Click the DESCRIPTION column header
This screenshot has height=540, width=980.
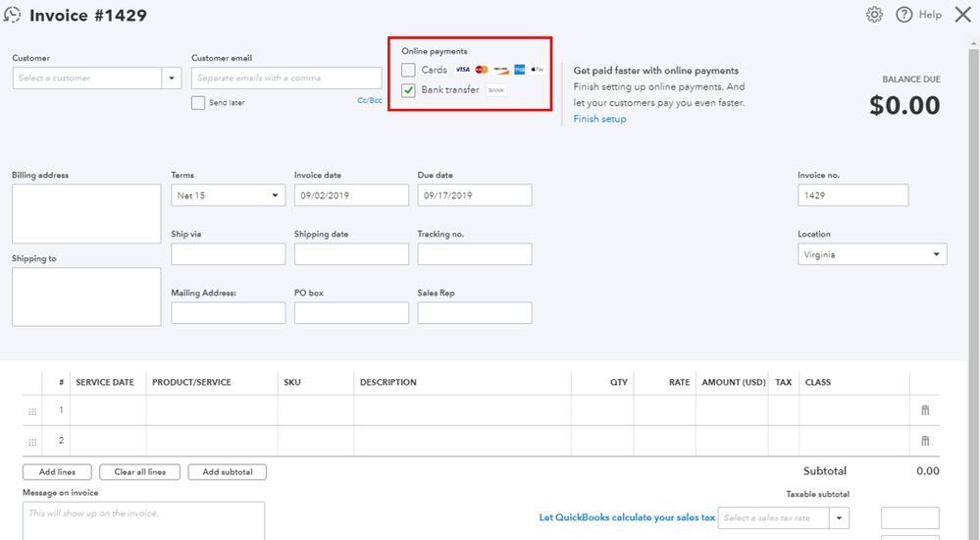click(388, 382)
